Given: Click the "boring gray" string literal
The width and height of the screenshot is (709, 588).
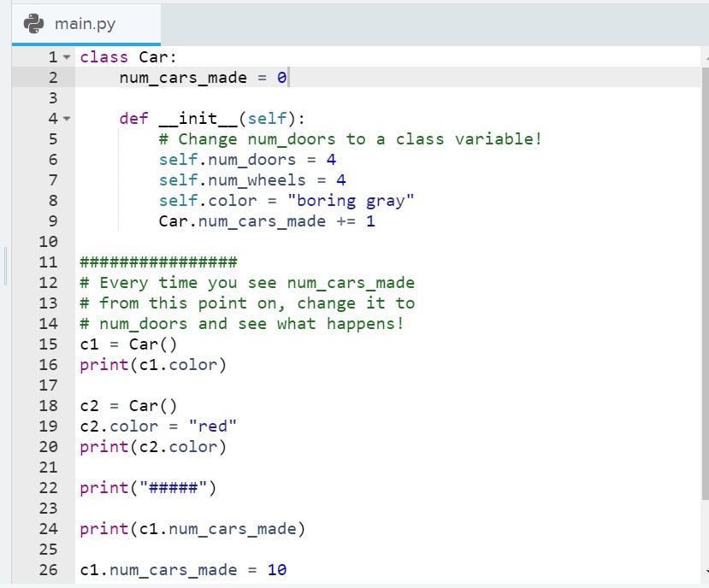Looking at the screenshot, I should pyautogui.click(x=351, y=200).
